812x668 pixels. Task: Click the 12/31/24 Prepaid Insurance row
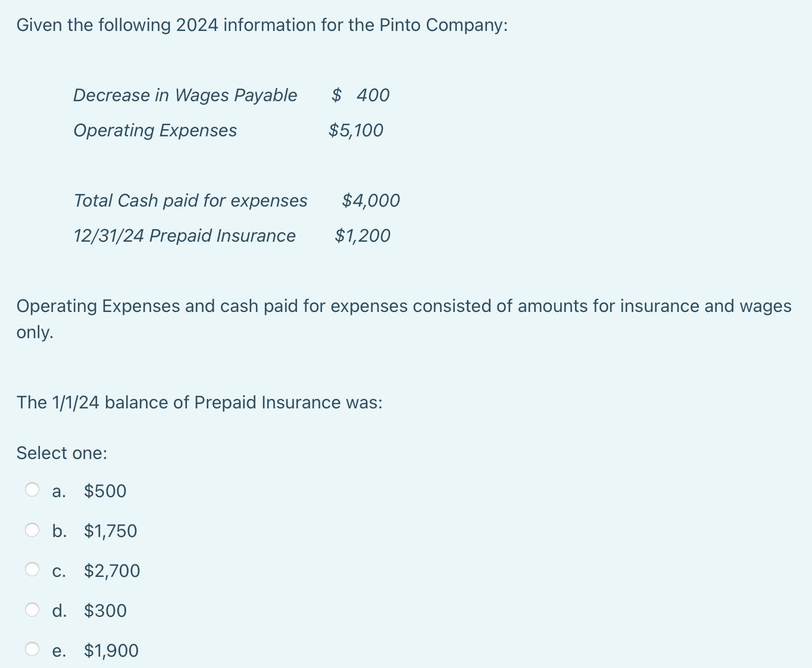[x=232, y=236]
